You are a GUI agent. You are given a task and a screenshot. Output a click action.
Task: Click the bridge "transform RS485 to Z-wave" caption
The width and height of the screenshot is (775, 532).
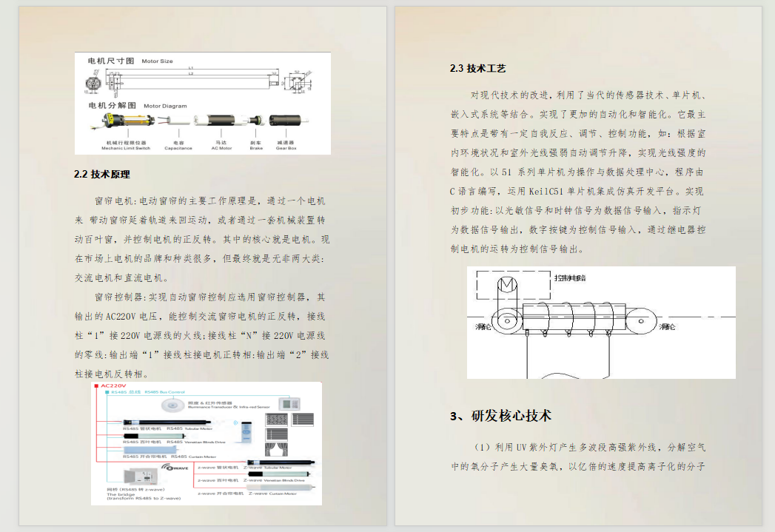click(144, 499)
